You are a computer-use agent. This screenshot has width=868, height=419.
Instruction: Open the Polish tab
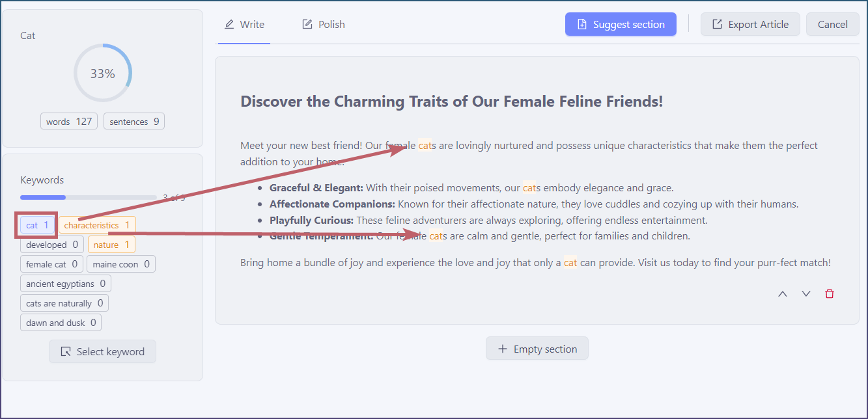(x=324, y=25)
